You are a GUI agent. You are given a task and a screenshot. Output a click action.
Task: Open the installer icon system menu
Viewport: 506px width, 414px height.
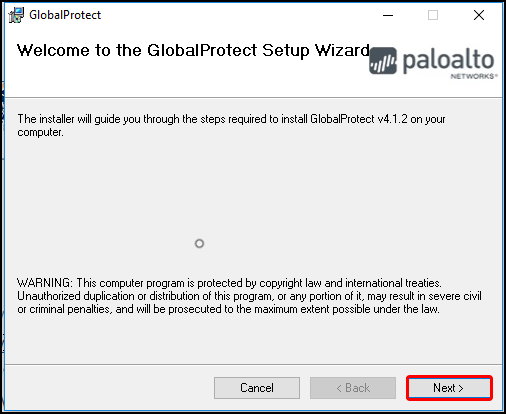[x=16, y=15]
